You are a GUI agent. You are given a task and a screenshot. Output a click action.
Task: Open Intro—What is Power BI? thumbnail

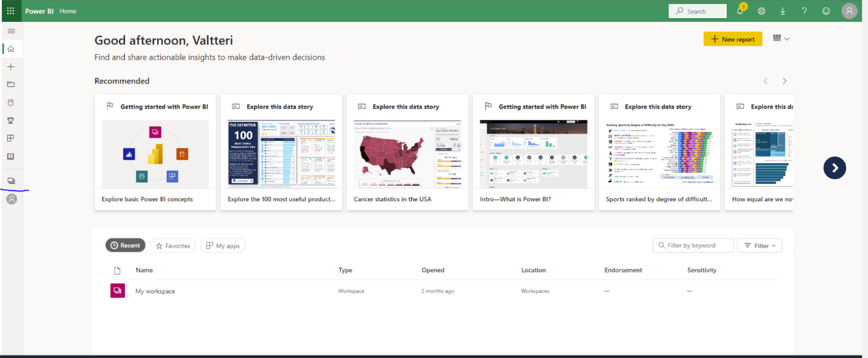click(x=534, y=154)
